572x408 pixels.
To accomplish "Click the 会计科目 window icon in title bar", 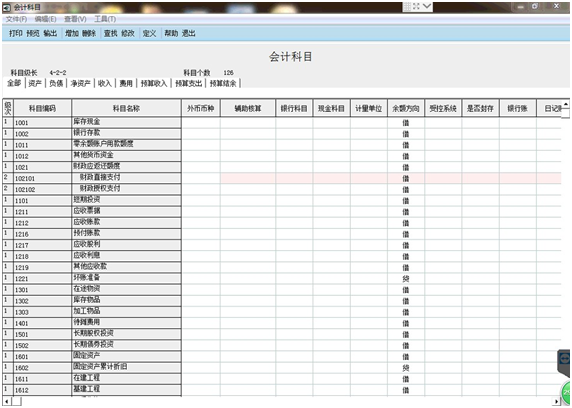I will click(7, 7).
